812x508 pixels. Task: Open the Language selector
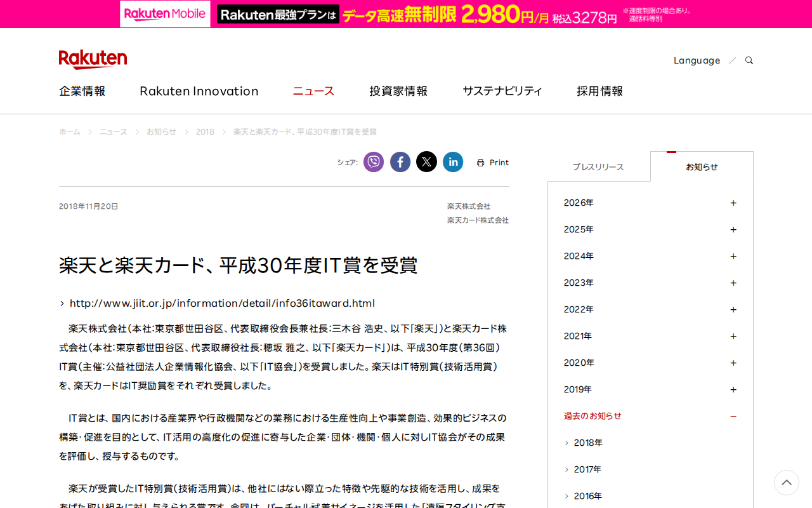click(697, 60)
